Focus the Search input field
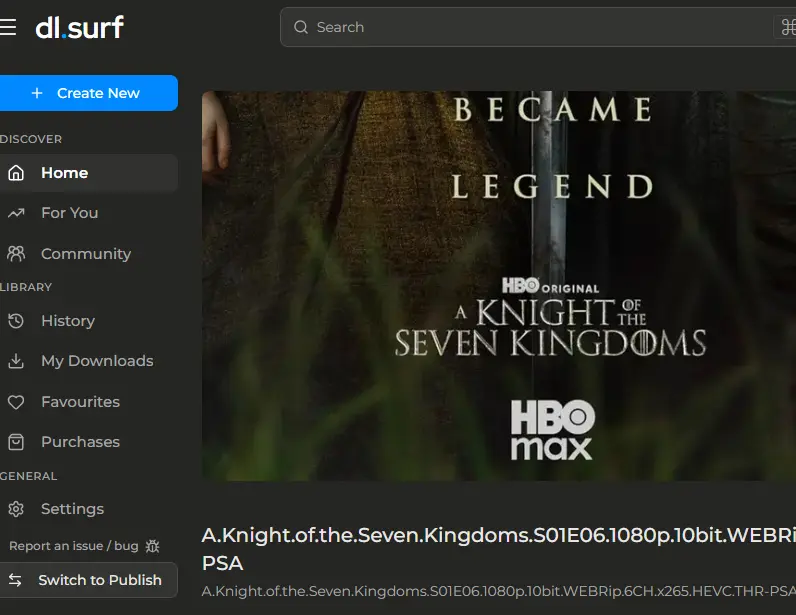The image size is (796, 615). pyautogui.click(x=538, y=27)
